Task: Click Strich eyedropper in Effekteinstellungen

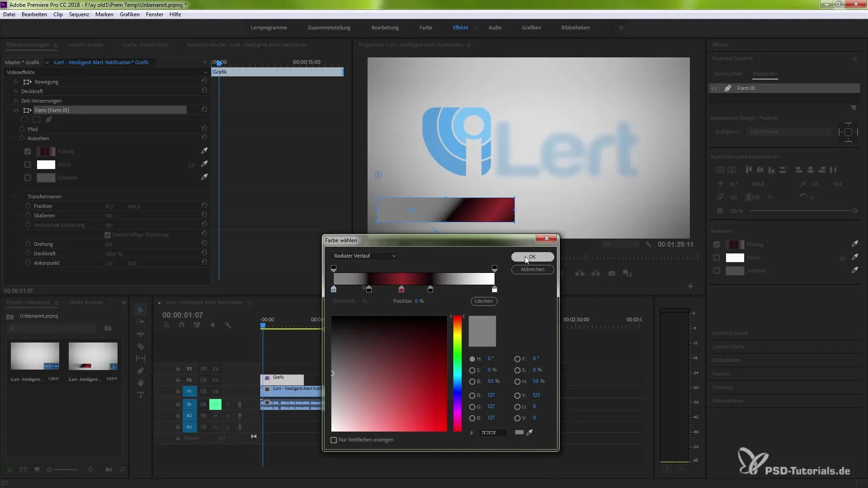Action: point(204,164)
